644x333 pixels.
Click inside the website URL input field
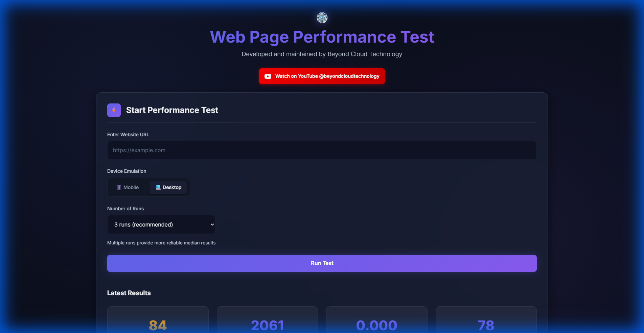pyautogui.click(x=322, y=150)
